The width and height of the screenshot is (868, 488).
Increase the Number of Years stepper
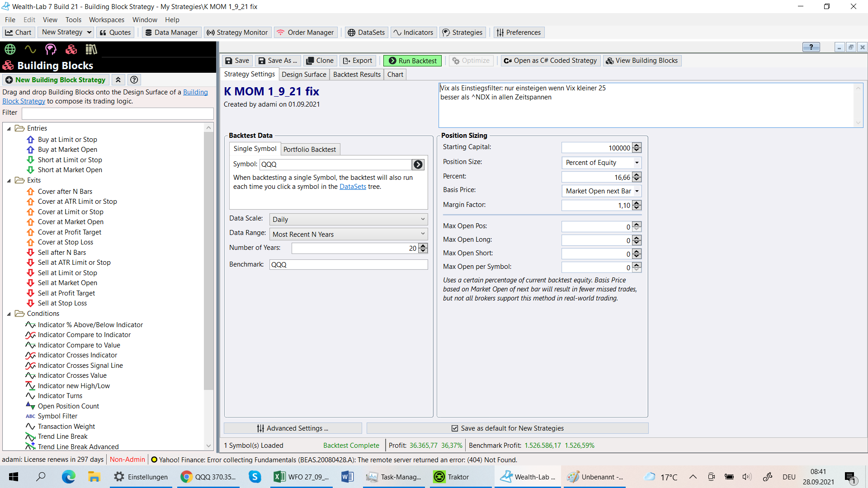[x=423, y=246]
